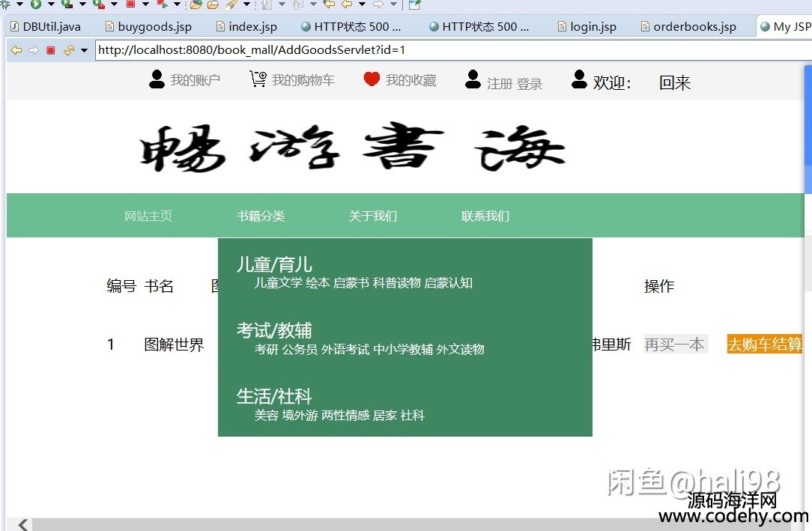Open the orderbooks.jsp tab
The width and height of the screenshot is (812, 531).
(688, 26)
